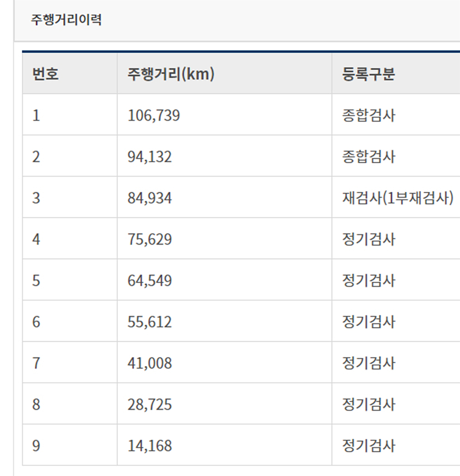Click the 등록구분 column header
The height and width of the screenshot is (476, 460).
click(369, 74)
